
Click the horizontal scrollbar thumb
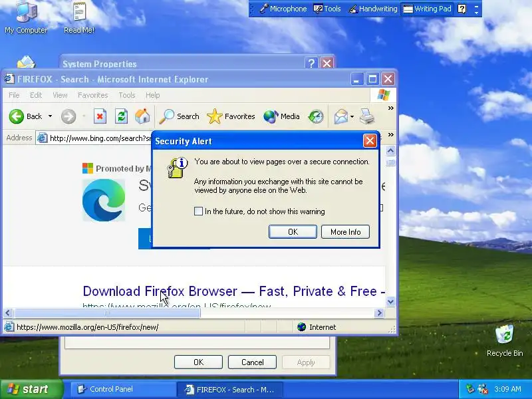107,313
